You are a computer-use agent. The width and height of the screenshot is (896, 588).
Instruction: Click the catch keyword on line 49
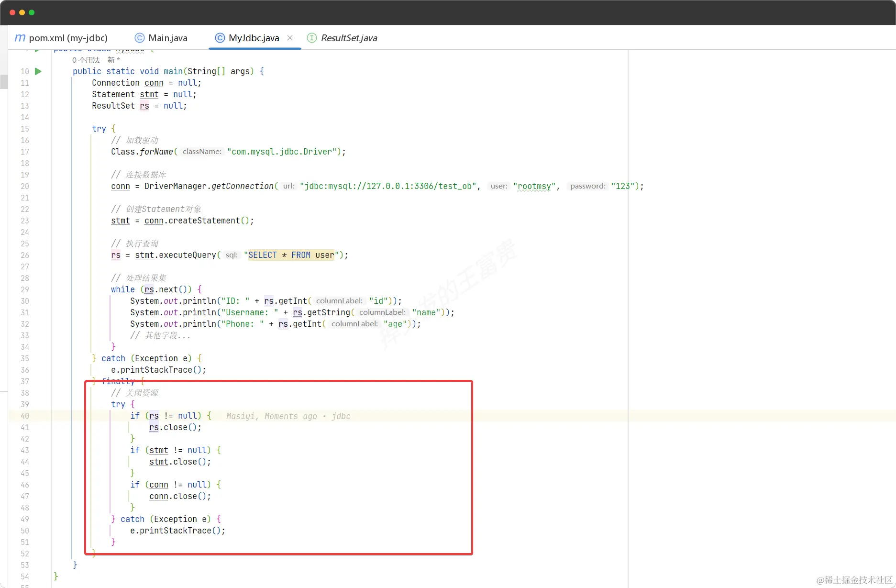click(133, 519)
